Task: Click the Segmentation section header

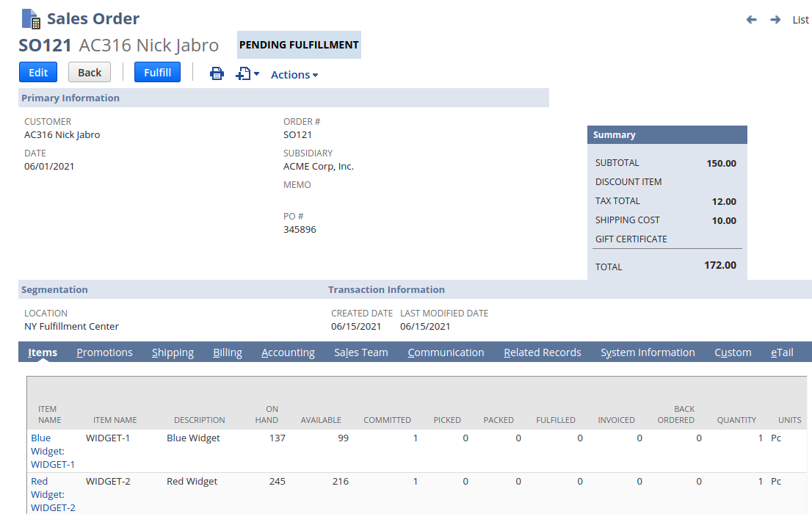Action: tap(54, 289)
